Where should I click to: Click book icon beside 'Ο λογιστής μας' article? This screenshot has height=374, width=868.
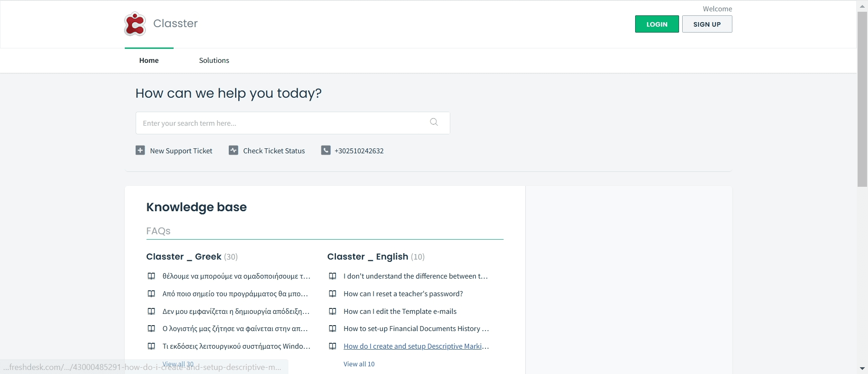151,328
